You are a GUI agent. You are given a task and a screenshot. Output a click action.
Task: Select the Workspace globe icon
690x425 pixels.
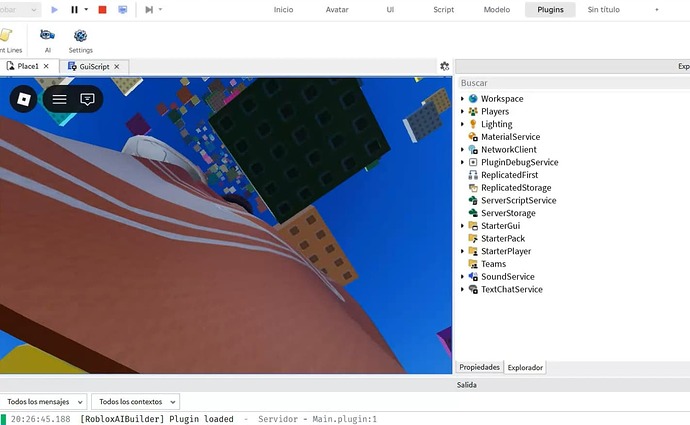(473, 99)
